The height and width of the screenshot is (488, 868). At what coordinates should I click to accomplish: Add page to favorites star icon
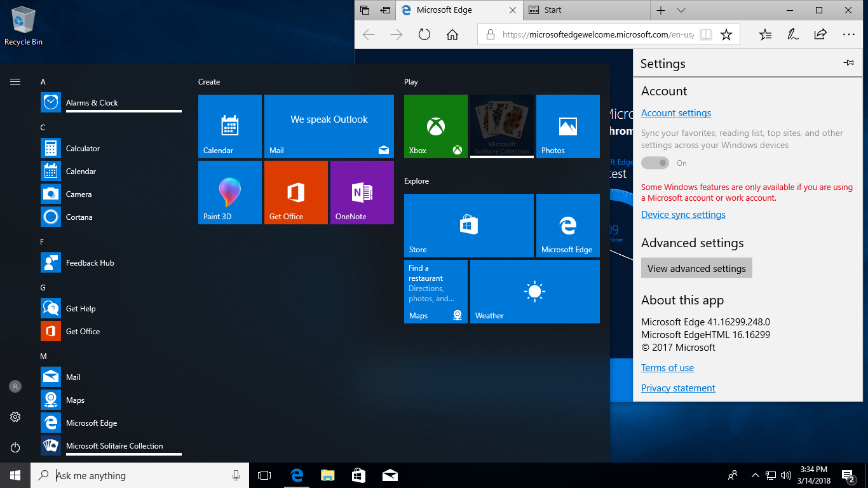[x=726, y=35]
